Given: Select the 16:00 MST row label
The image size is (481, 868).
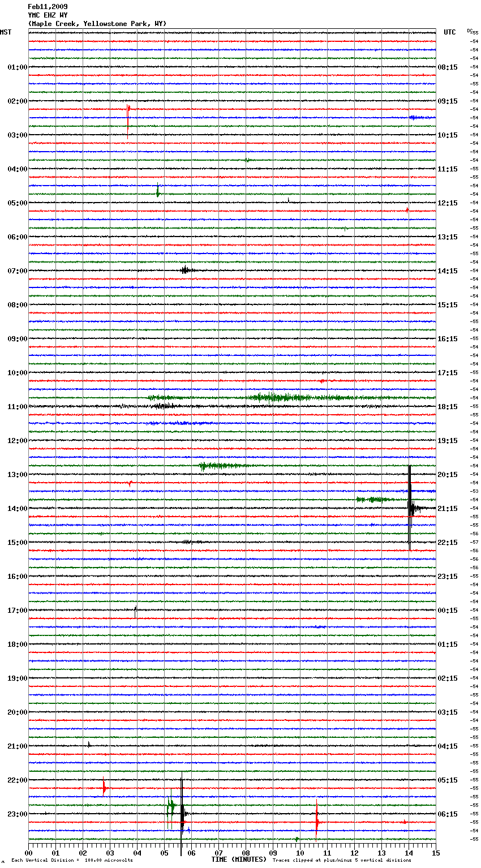Looking at the screenshot, I should (x=17, y=577).
